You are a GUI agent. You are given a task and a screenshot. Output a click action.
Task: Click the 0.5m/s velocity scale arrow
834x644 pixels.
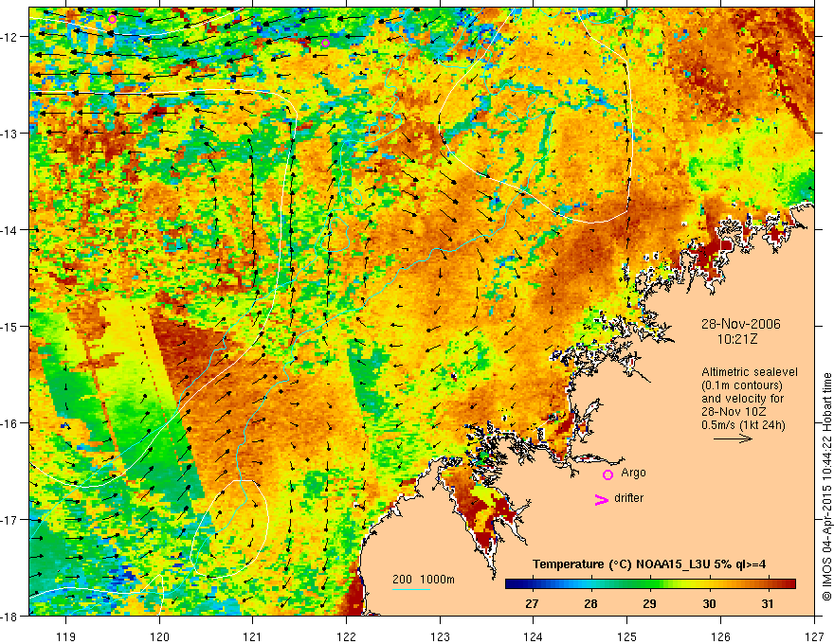click(733, 438)
